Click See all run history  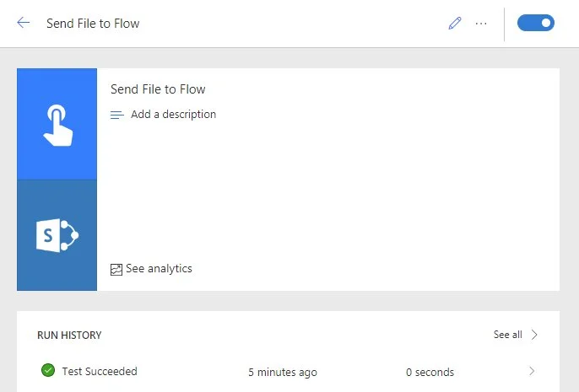[x=507, y=335]
